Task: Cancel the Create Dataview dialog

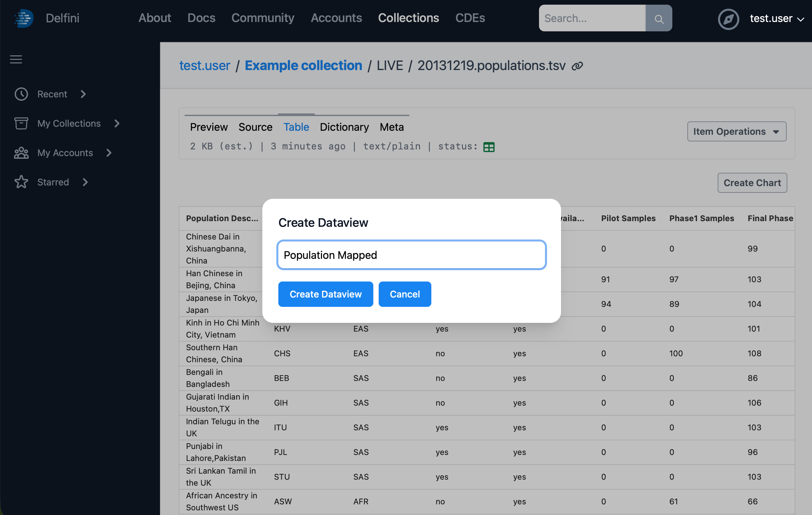Action: [404, 294]
